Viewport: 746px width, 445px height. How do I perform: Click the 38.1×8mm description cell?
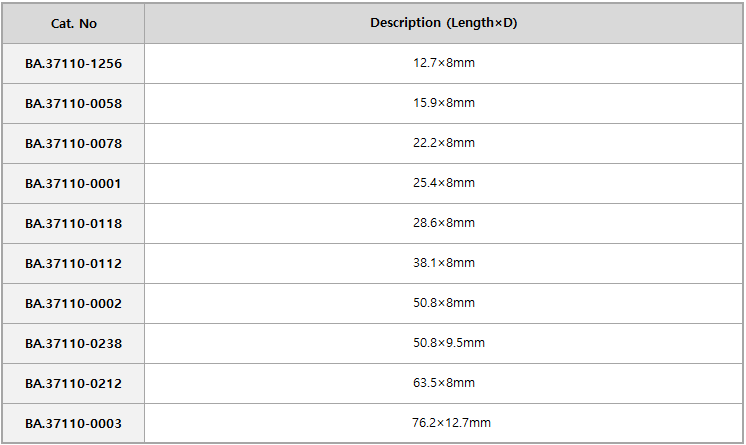point(443,263)
